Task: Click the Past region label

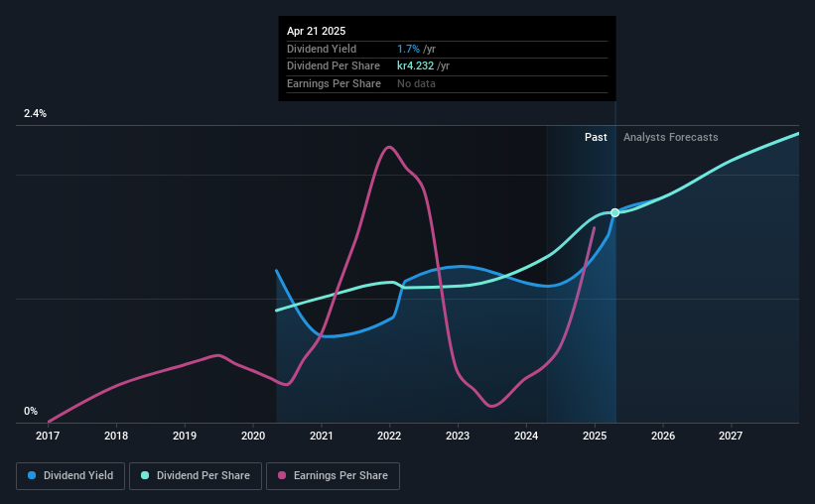Action: 596,137
